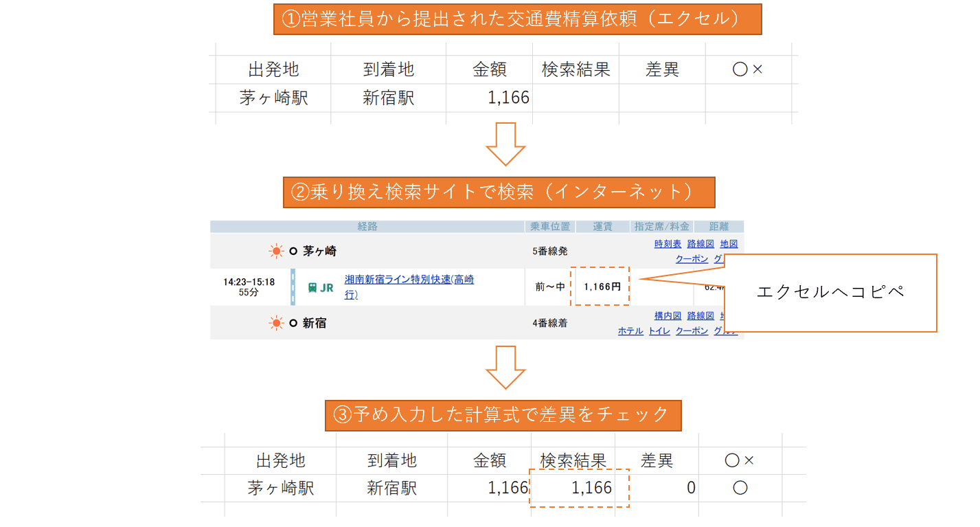Click the green JR train icon
The width and height of the screenshot is (980, 527).
(321, 288)
